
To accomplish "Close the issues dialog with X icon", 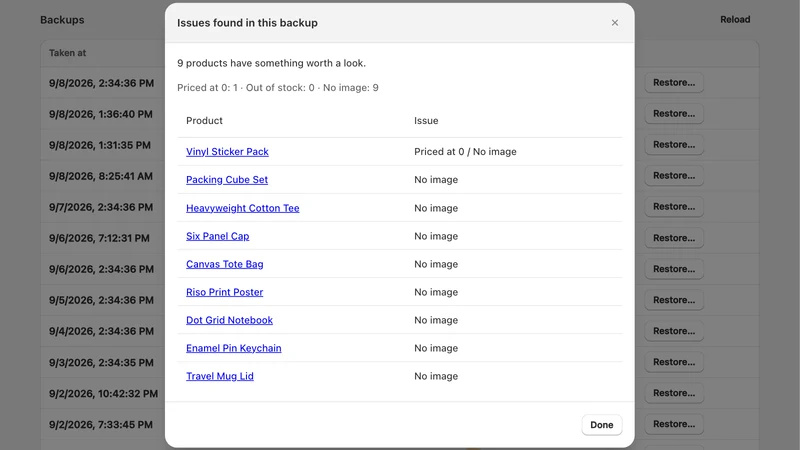I will [615, 22].
